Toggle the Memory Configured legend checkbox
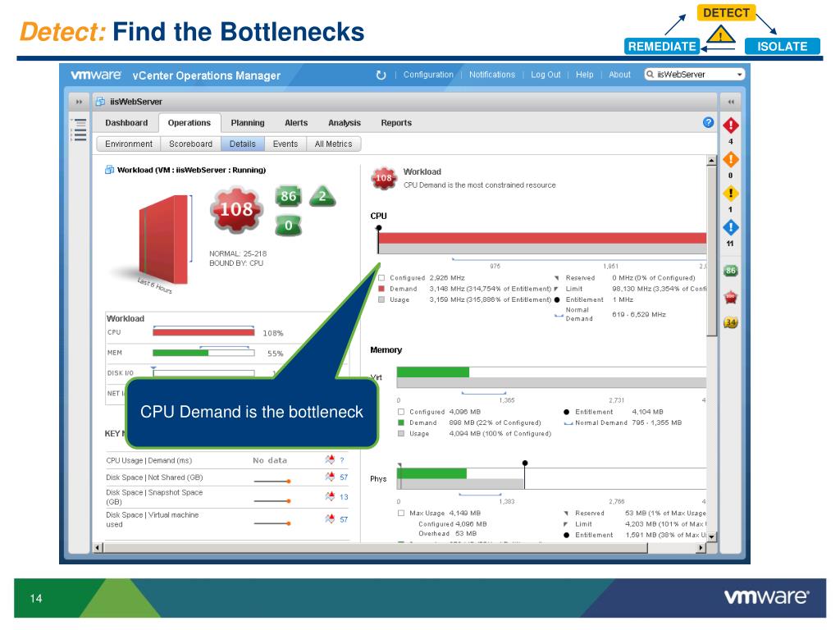Image resolution: width=840 pixels, height=630 pixels. (x=401, y=412)
